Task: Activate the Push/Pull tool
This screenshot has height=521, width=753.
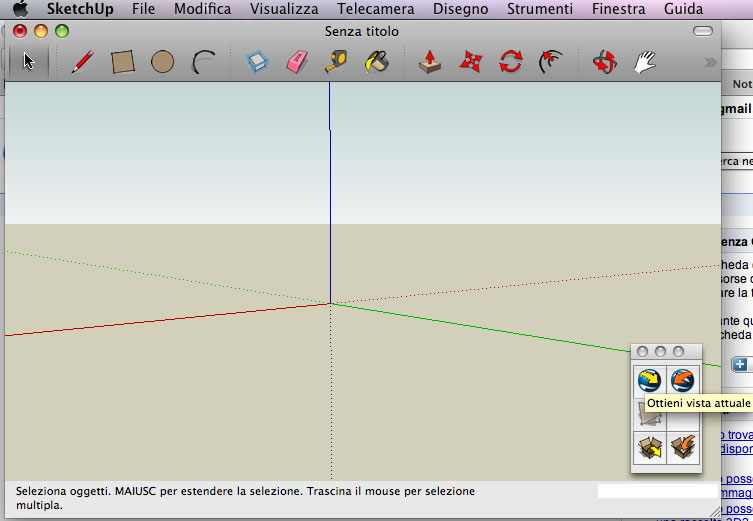Action: [x=430, y=62]
